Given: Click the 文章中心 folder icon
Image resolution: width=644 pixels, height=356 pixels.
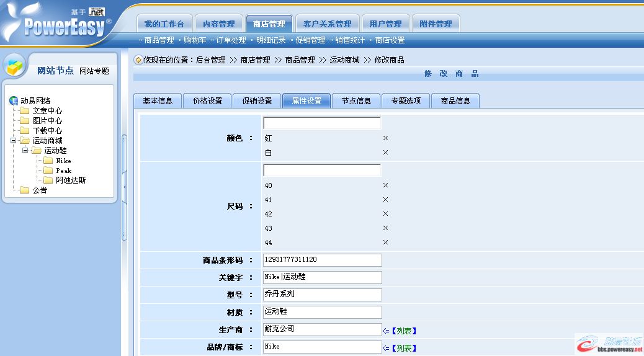Looking at the screenshot, I should (25, 111).
